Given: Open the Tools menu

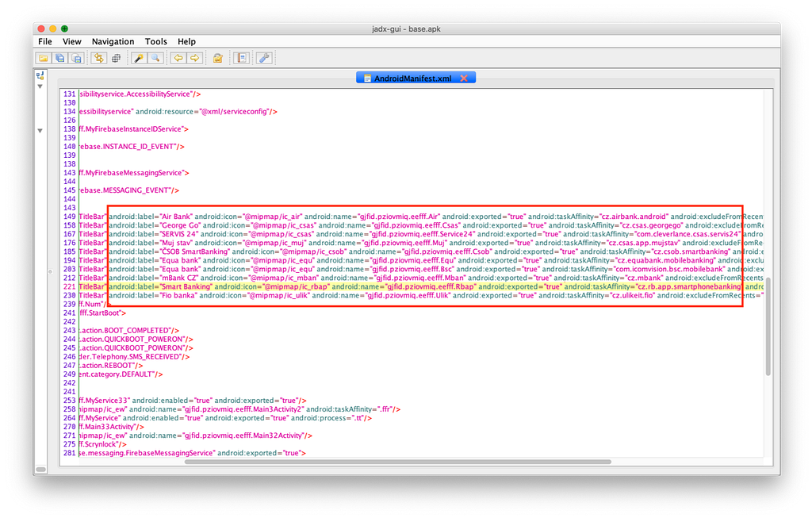Looking at the screenshot, I should pos(156,41).
